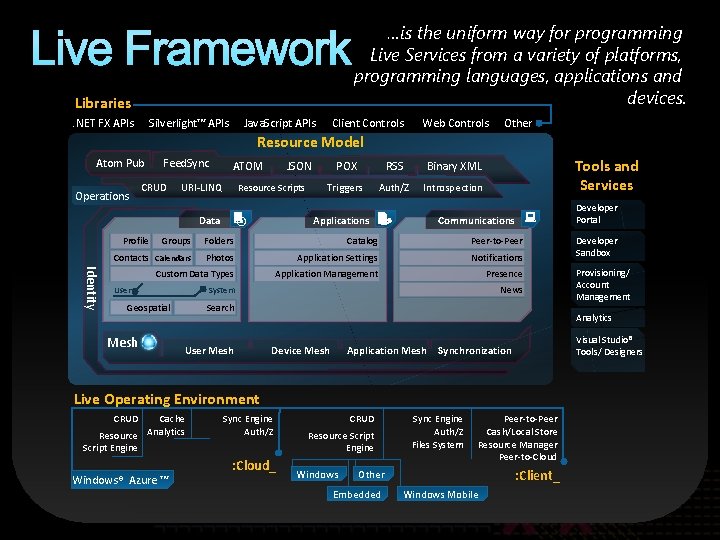Select the JSON format label
The image size is (720, 540).
pyautogui.click(x=299, y=166)
